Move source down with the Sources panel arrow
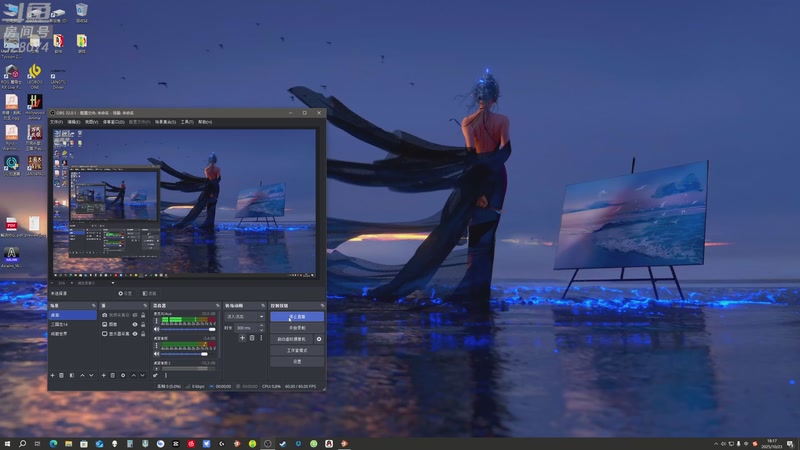Viewport: 800px width, 450px height. tap(143, 376)
